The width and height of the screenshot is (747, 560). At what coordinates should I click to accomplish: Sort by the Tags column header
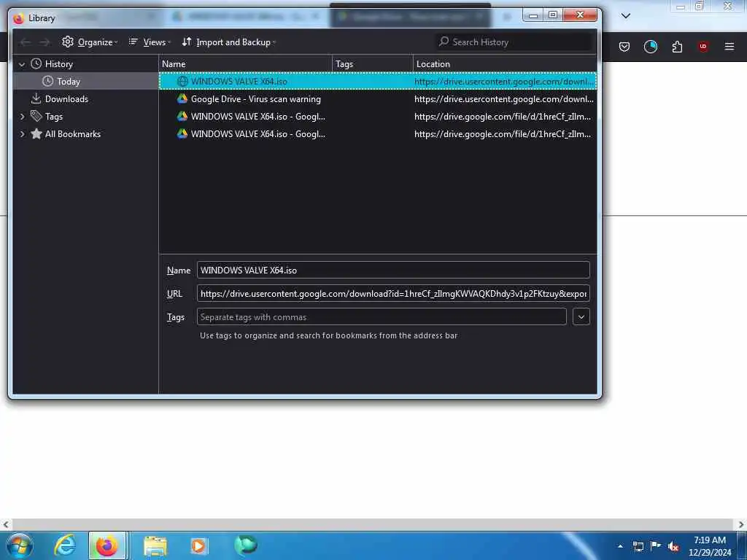[373, 64]
